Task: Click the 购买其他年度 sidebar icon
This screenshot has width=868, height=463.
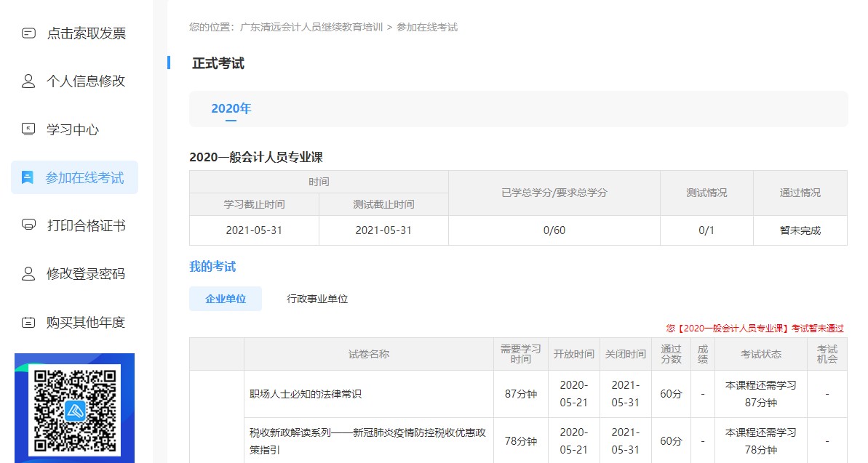Action: [27, 321]
